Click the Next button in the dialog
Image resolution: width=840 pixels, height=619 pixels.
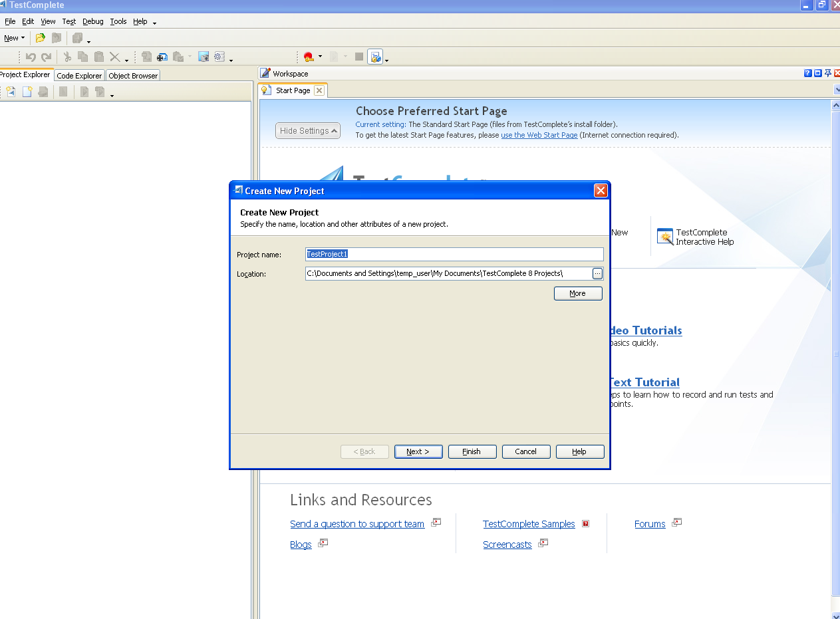pos(418,451)
